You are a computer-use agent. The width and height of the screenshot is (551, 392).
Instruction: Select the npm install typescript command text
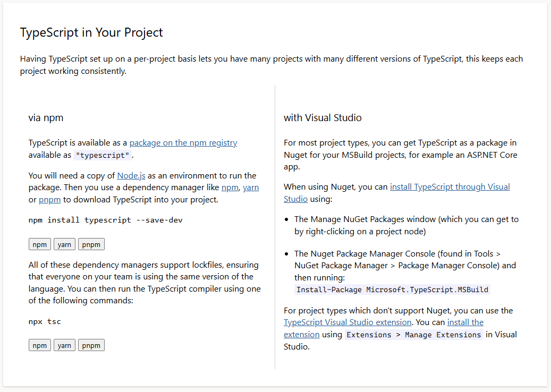pyautogui.click(x=105, y=220)
